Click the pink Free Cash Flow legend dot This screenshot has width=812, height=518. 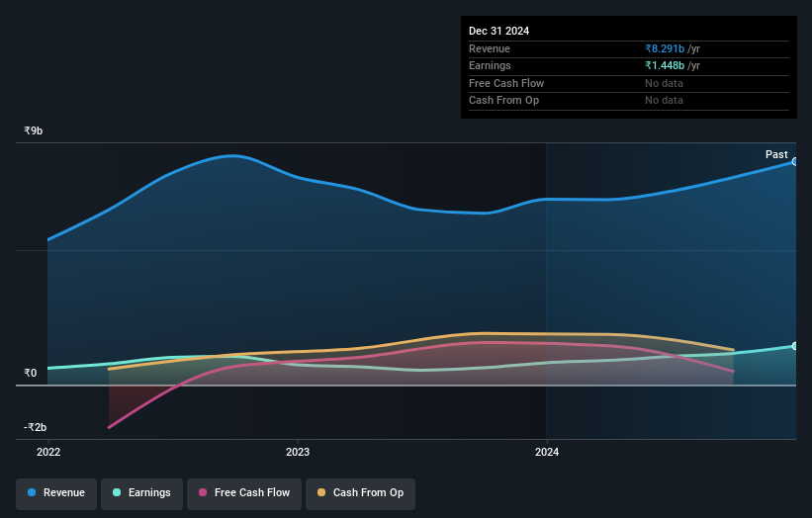click(203, 492)
